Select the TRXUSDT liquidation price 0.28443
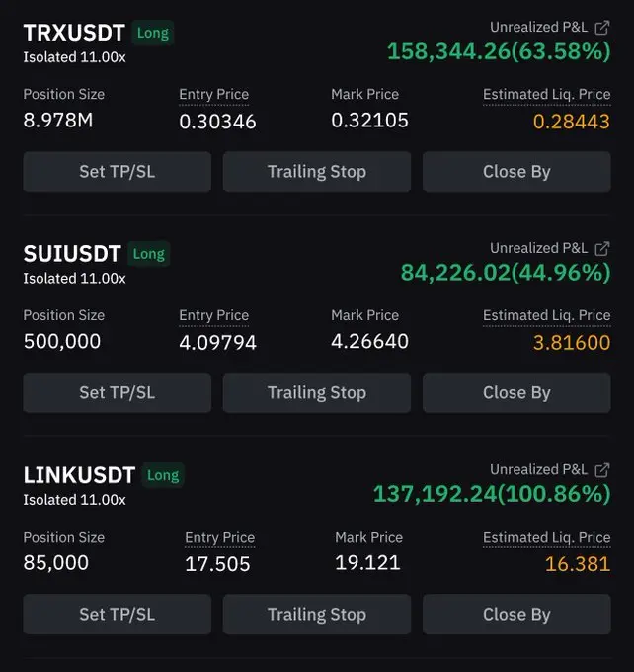This screenshot has width=634, height=672. point(572,122)
